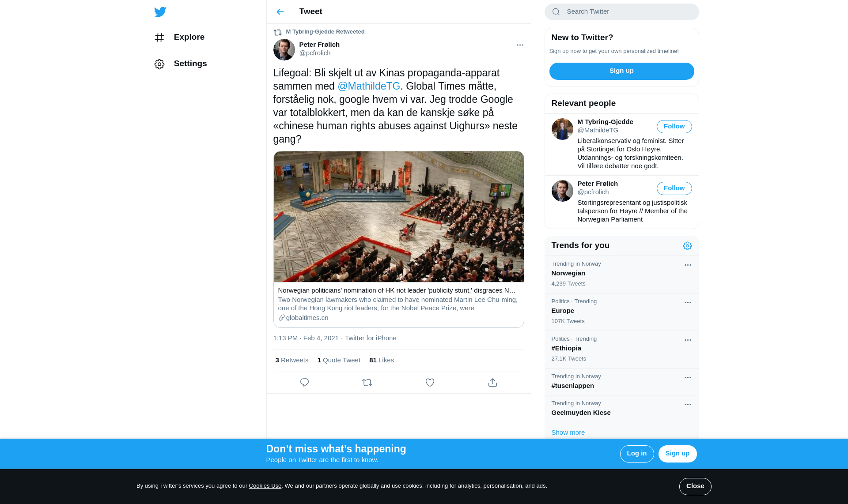Open Settings from the sidebar
The width and height of the screenshot is (848, 504).
(x=181, y=64)
